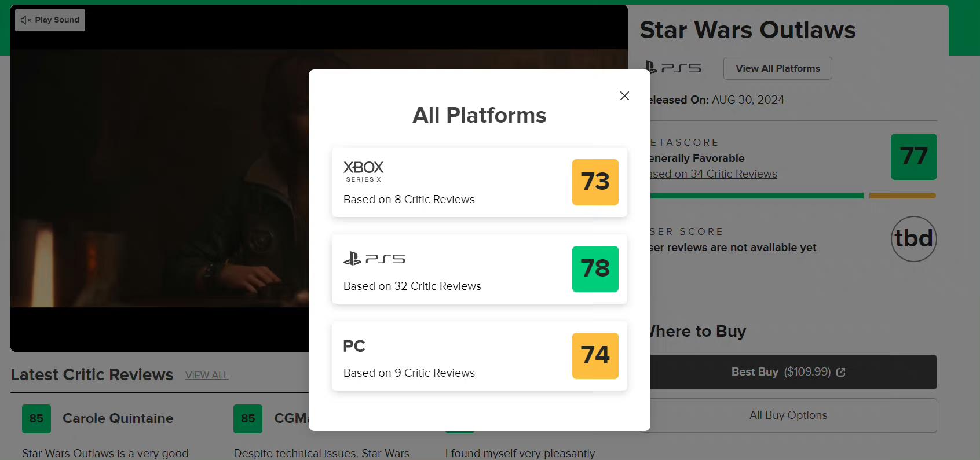Open the Carole Quintaine review title
Screen dimensions: 980x460
pyautogui.click(x=118, y=418)
